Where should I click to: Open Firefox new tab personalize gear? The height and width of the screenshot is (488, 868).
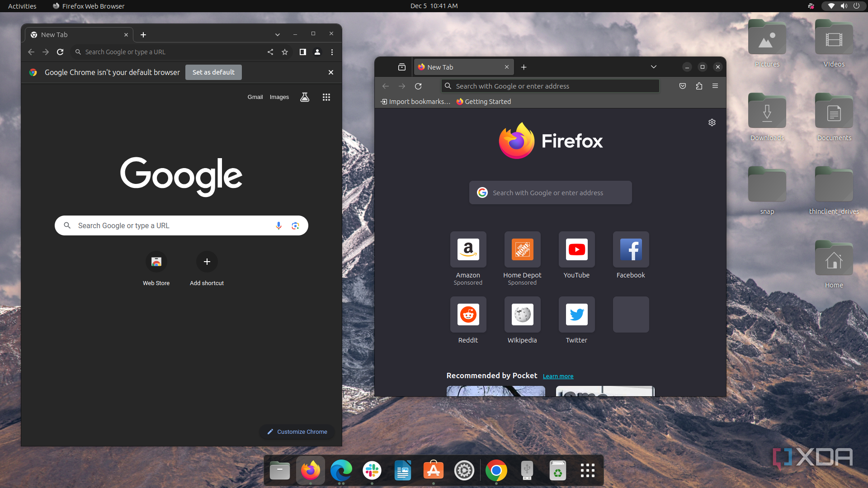(712, 122)
